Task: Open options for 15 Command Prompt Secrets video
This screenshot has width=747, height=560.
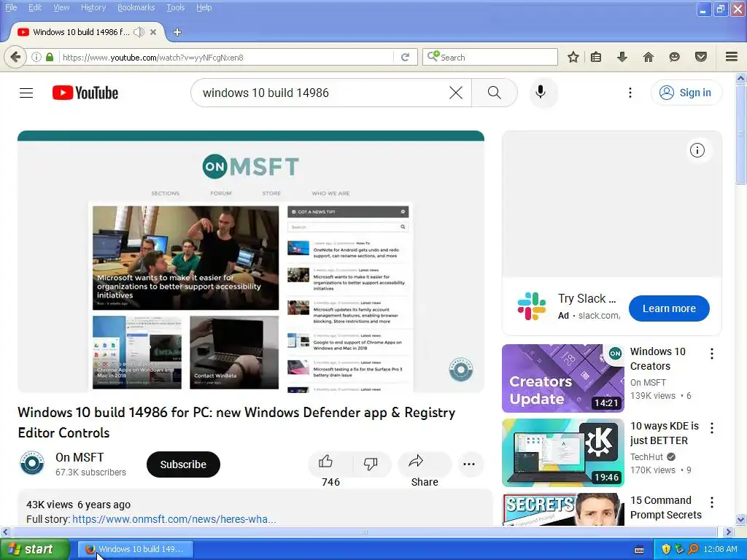Action: pyautogui.click(x=712, y=502)
